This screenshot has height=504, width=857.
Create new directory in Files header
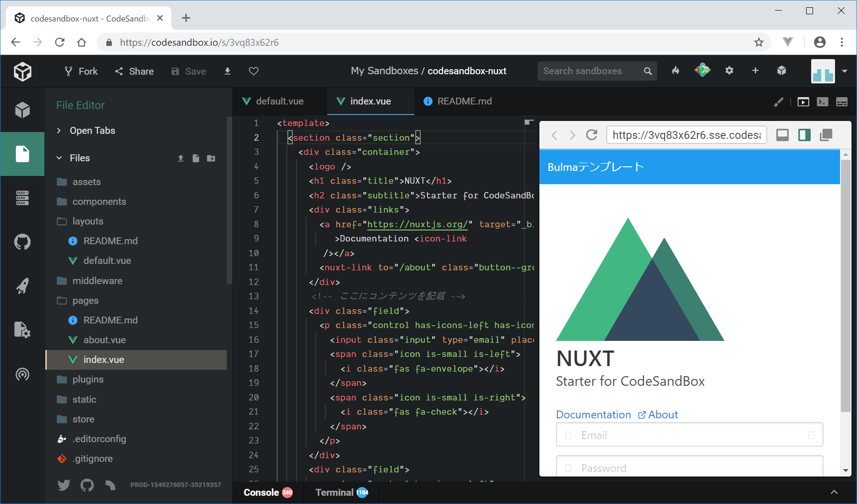tap(211, 158)
